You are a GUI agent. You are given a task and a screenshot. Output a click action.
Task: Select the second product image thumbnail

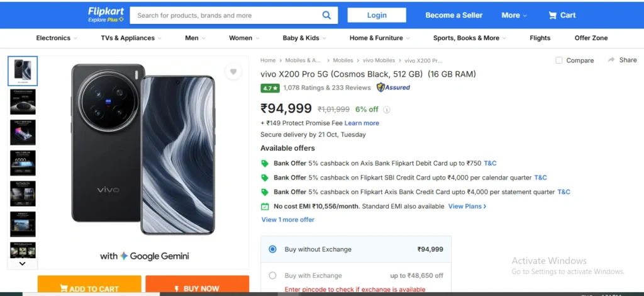[23, 101]
